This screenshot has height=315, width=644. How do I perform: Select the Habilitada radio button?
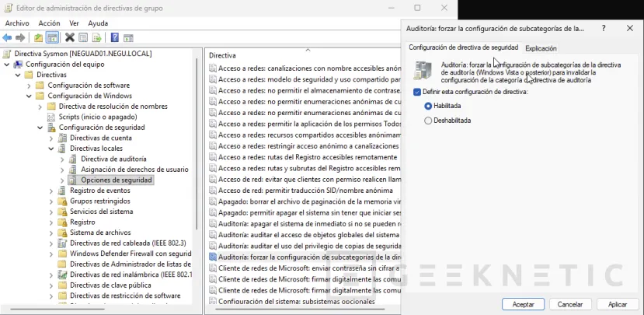coord(428,106)
